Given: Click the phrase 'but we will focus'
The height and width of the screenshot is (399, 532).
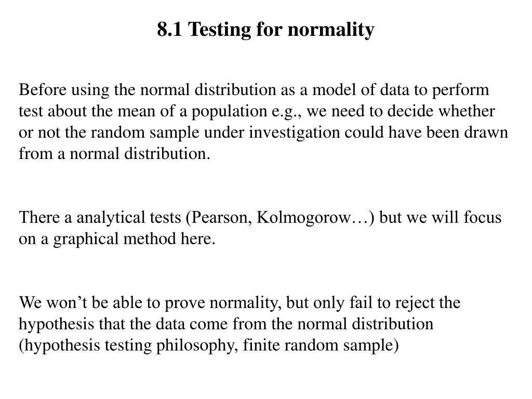Looking at the screenshot, I should 441,218.
